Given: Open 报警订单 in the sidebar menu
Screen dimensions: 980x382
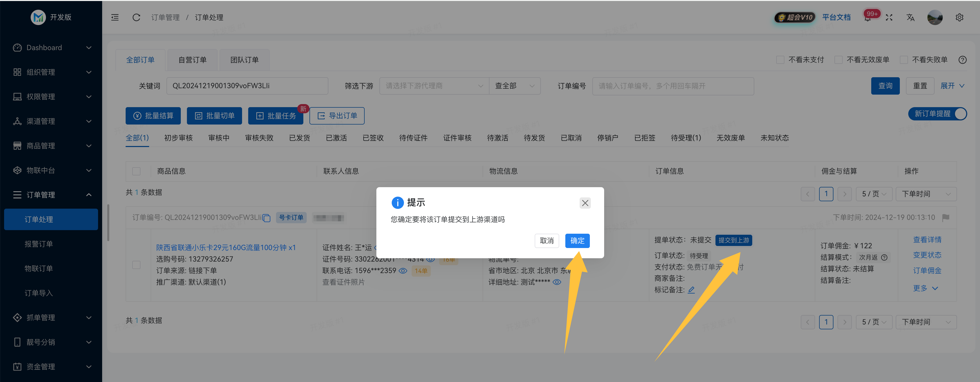Looking at the screenshot, I should coord(38,244).
